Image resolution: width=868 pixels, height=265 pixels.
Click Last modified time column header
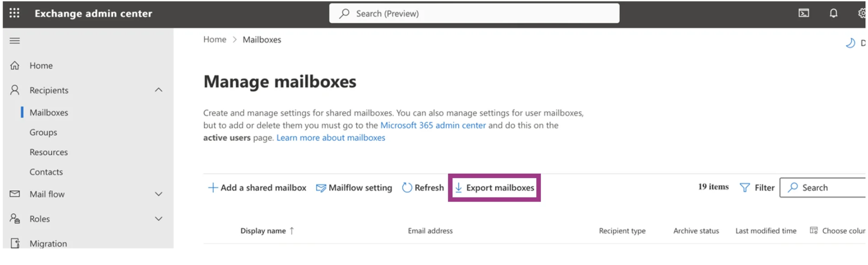(x=766, y=231)
